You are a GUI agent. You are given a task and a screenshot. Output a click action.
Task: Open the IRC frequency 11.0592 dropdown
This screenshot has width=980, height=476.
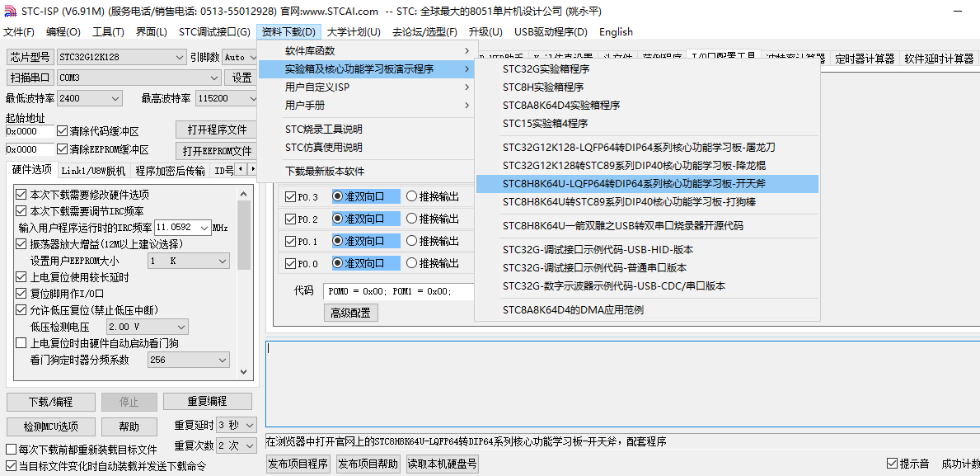point(204,227)
